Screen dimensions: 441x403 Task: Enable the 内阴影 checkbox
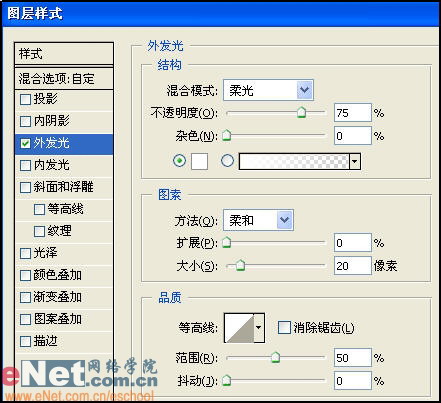(x=25, y=121)
